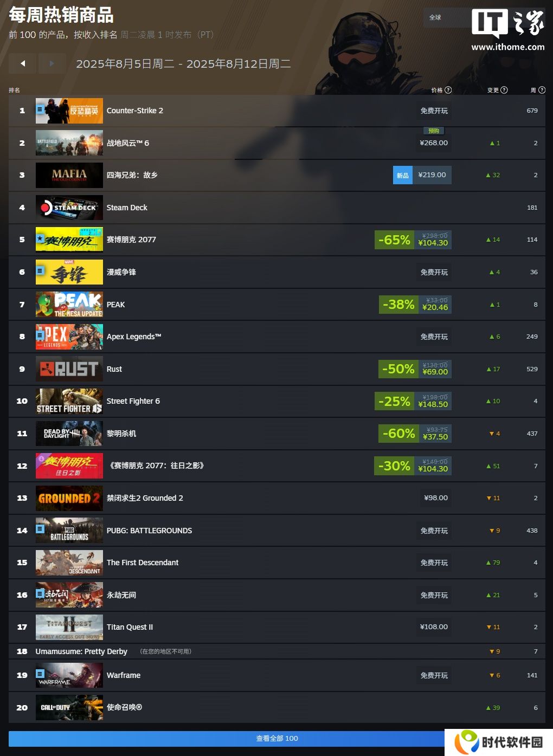Open the Counter-Strike 2 game thumbnail
The image size is (553, 756).
[x=69, y=111]
